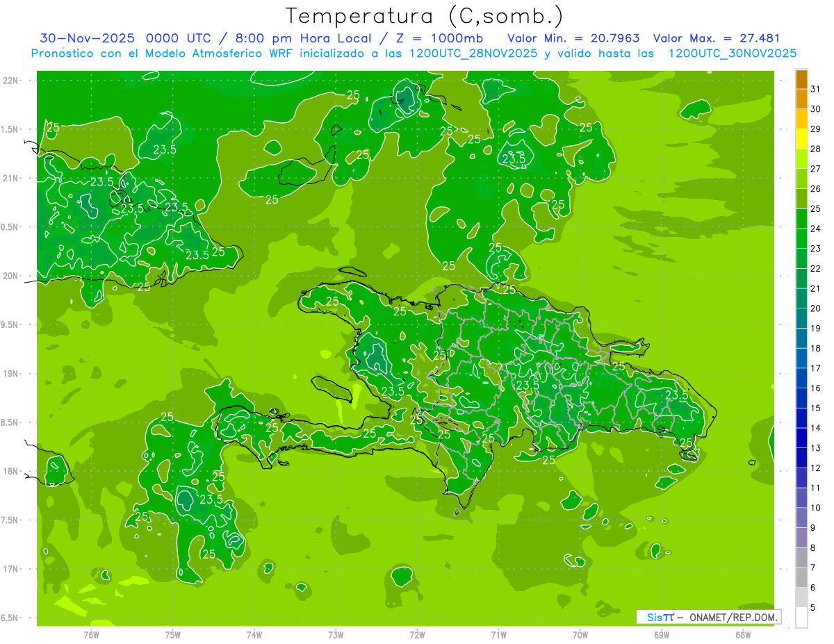This screenshot has width=834, height=644.
Task: Click the 6.5N latitude axis label
Action: (x=10, y=618)
